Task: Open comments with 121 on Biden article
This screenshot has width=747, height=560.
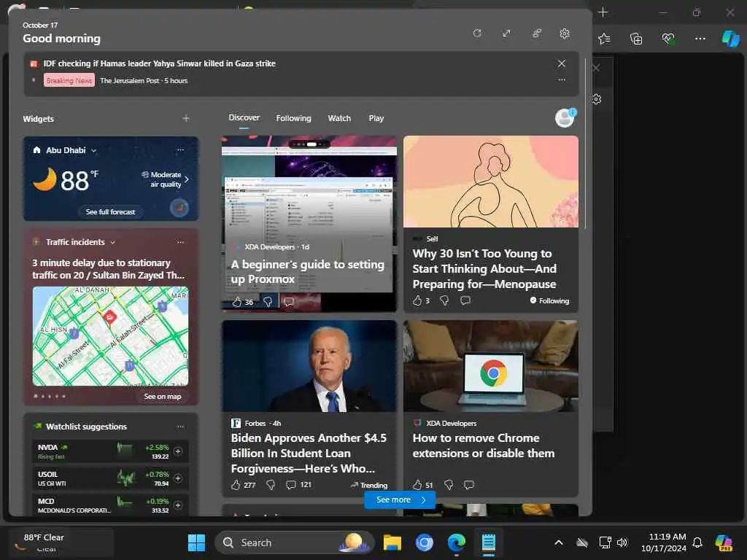Action: (x=298, y=485)
